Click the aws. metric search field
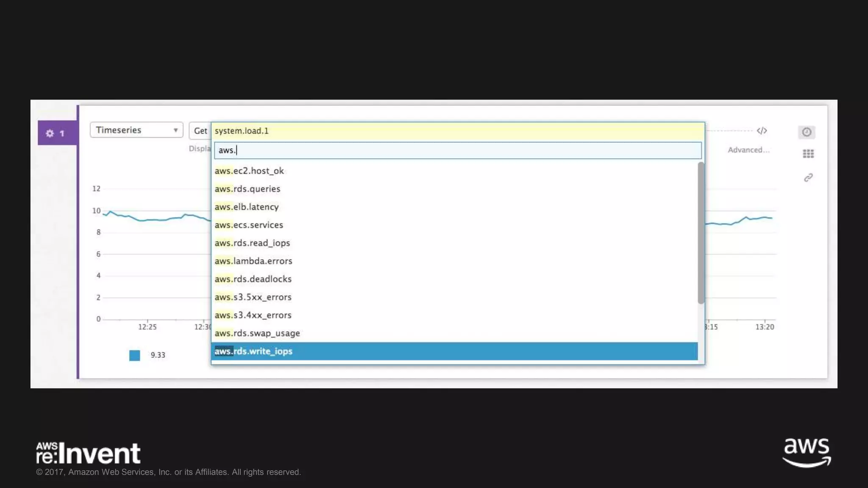868x488 pixels. (457, 150)
